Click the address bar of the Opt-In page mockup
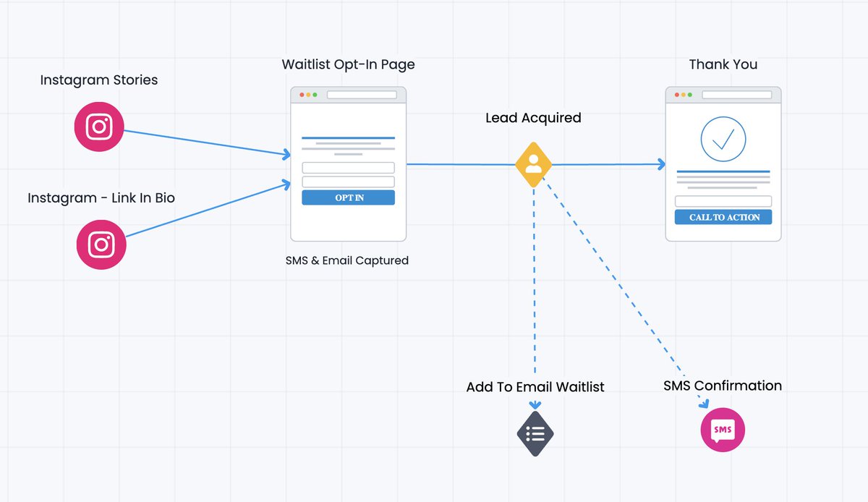This screenshot has height=502, width=868. [x=362, y=95]
